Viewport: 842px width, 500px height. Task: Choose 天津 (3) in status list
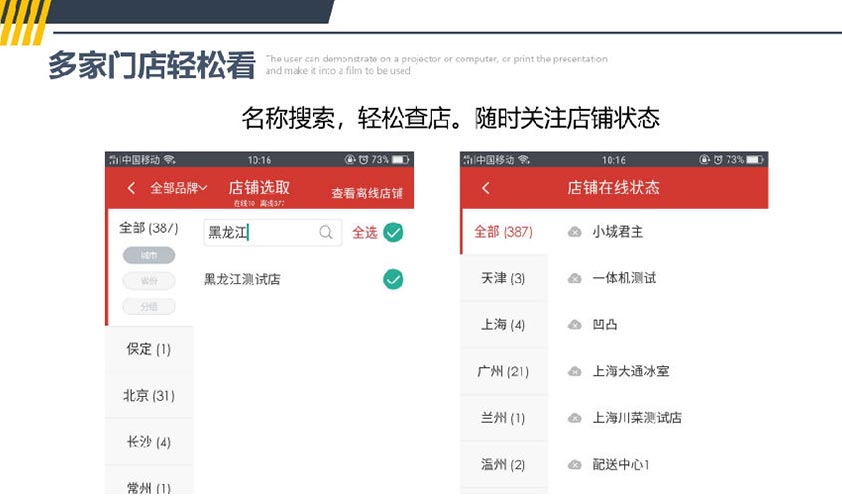[x=504, y=278]
